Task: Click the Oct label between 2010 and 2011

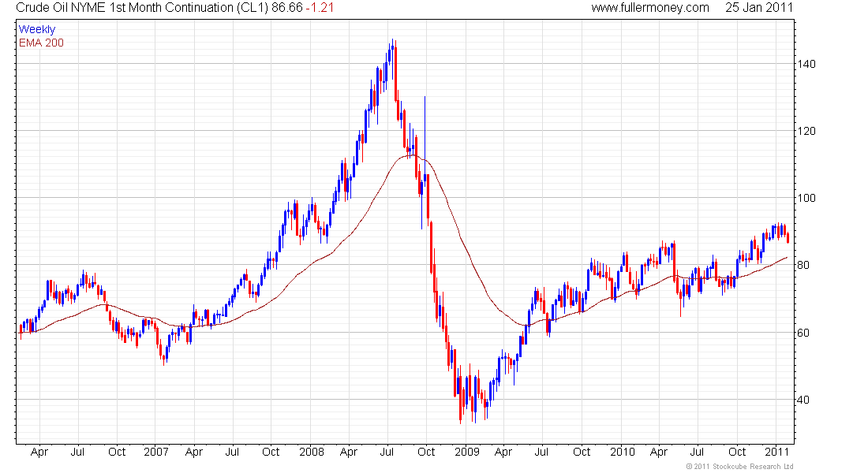Action: [x=737, y=452]
